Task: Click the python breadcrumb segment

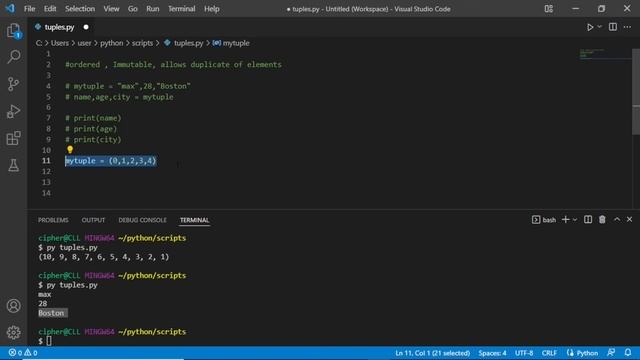Action: pyautogui.click(x=111, y=43)
